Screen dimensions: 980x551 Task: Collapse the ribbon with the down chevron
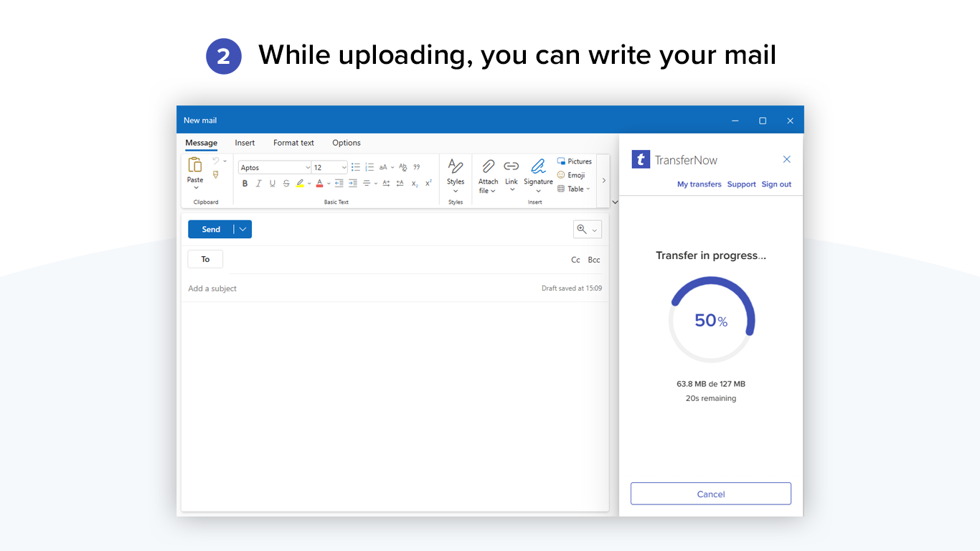click(x=615, y=202)
